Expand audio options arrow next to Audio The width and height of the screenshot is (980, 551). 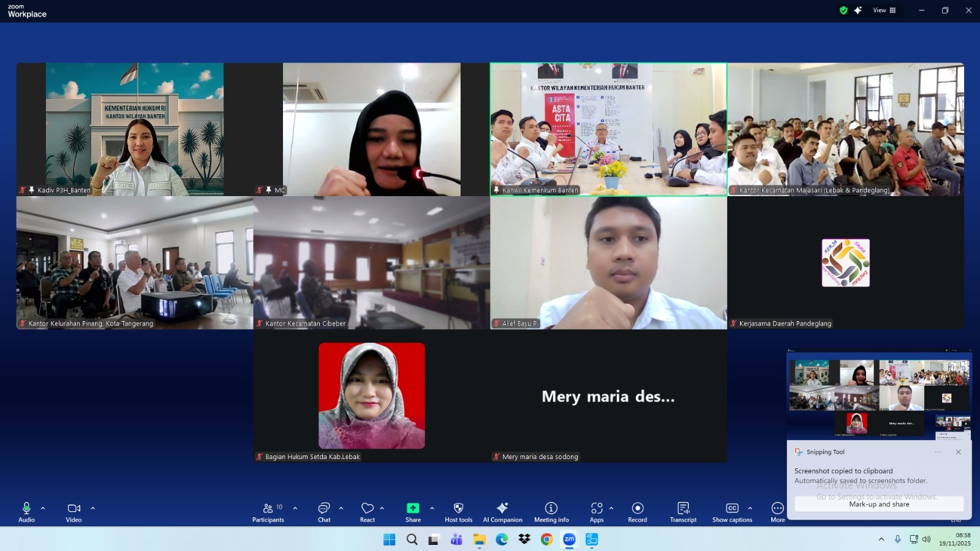tap(43, 508)
